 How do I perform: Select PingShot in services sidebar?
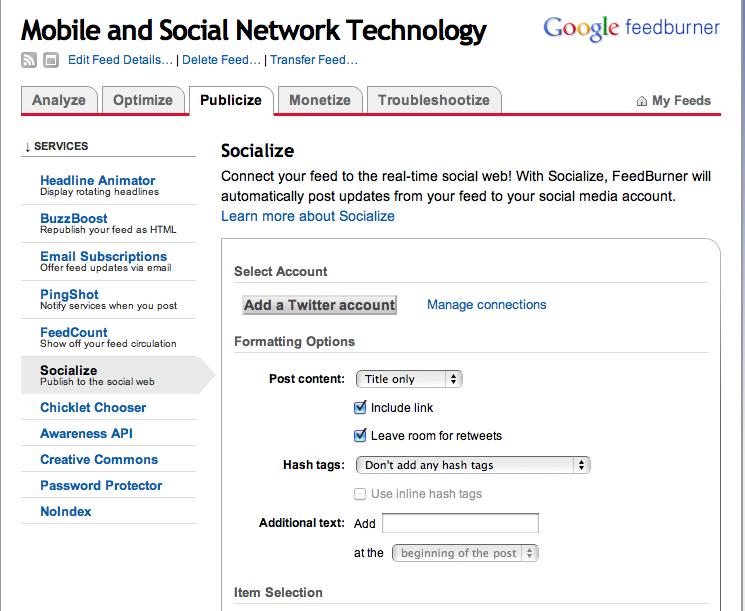[69, 294]
